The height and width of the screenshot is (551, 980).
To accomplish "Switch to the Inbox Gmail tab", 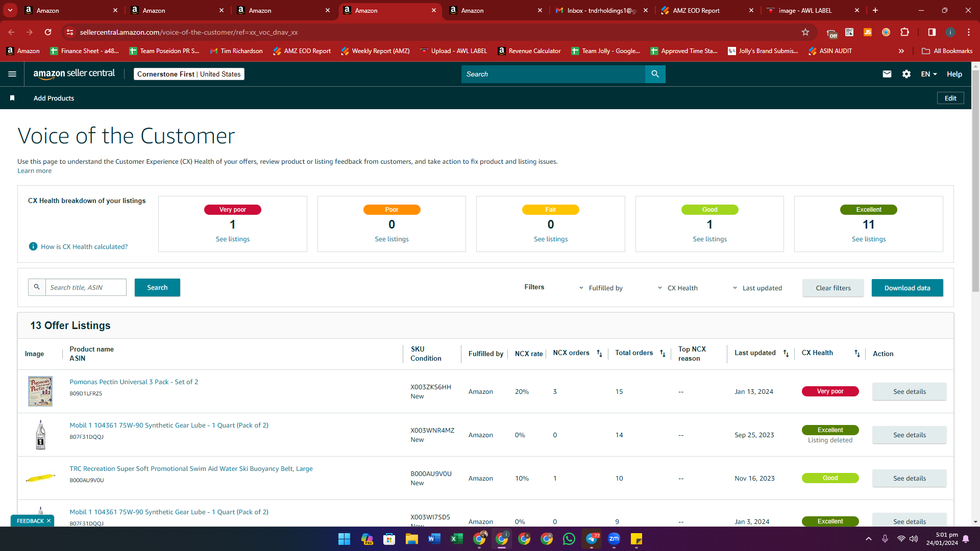I will pos(601,10).
